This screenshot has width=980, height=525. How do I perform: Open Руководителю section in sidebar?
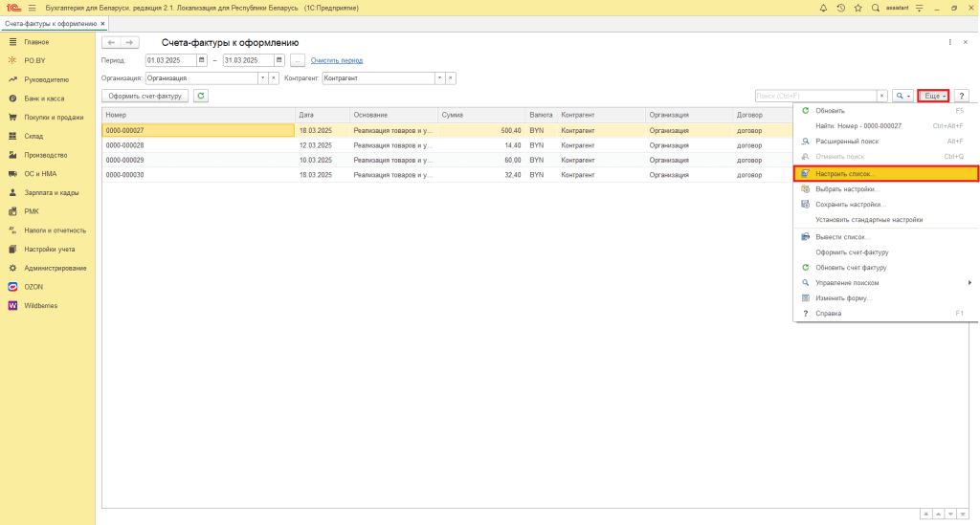click(48, 80)
